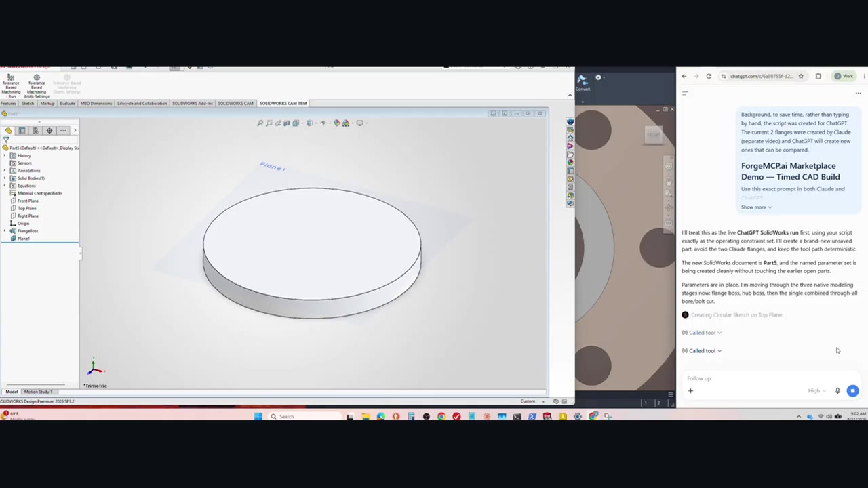Image resolution: width=868 pixels, height=488 pixels.
Task: Expand the Annotations node
Action: tap(5, 171)
